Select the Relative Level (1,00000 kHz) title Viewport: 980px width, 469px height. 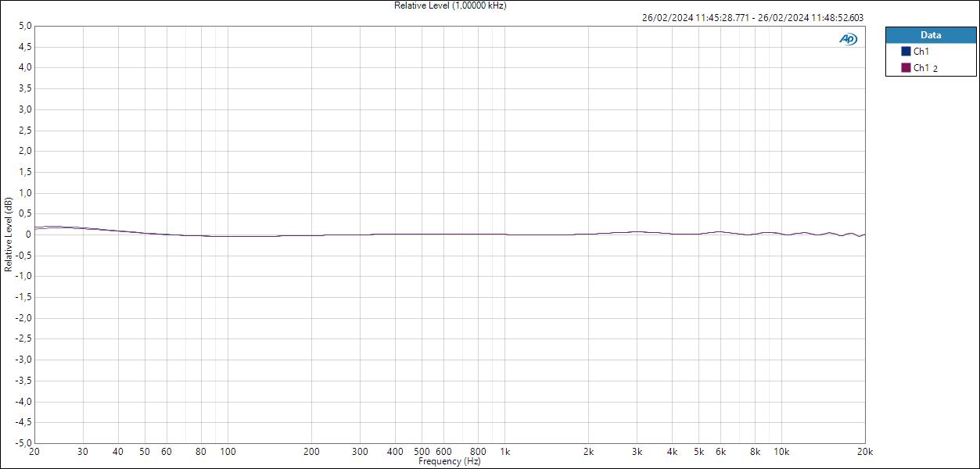450,5
